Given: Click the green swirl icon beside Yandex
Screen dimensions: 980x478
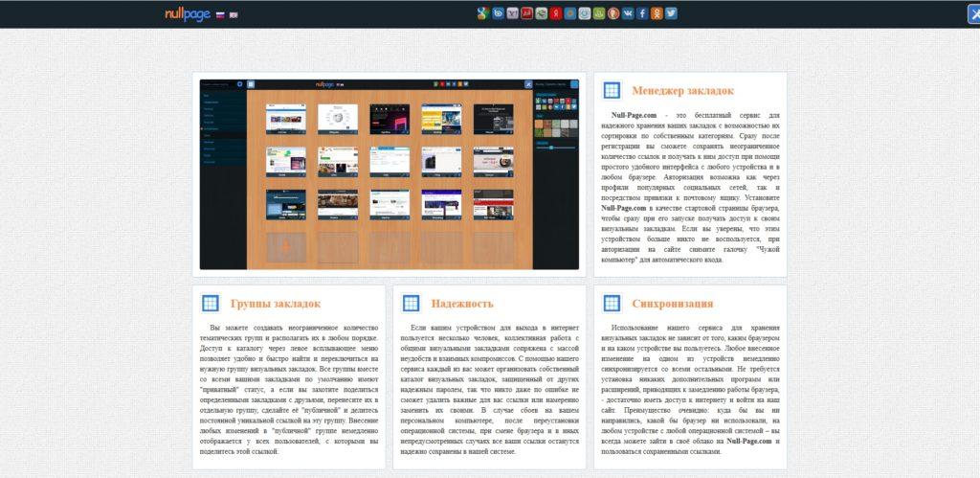Looking at the screenshot, I should click(x=542, y=13).
